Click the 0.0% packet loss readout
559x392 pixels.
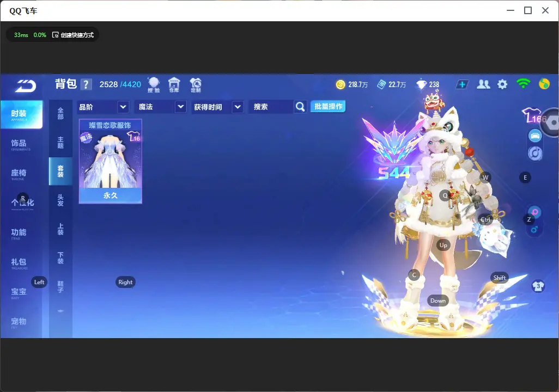[x=40, y=35]
